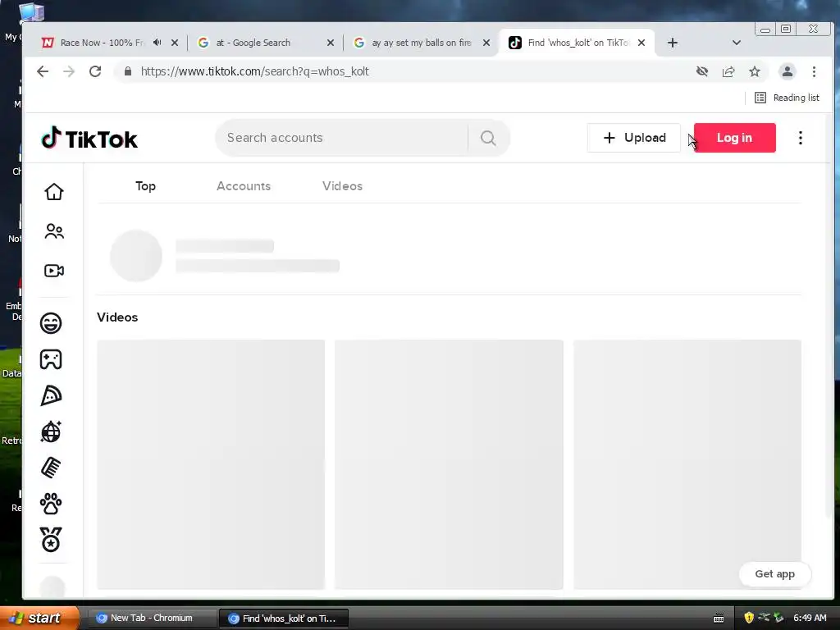The image size is (840, 630).
Task: Click the TikTok logo
Action: (89, 138)
